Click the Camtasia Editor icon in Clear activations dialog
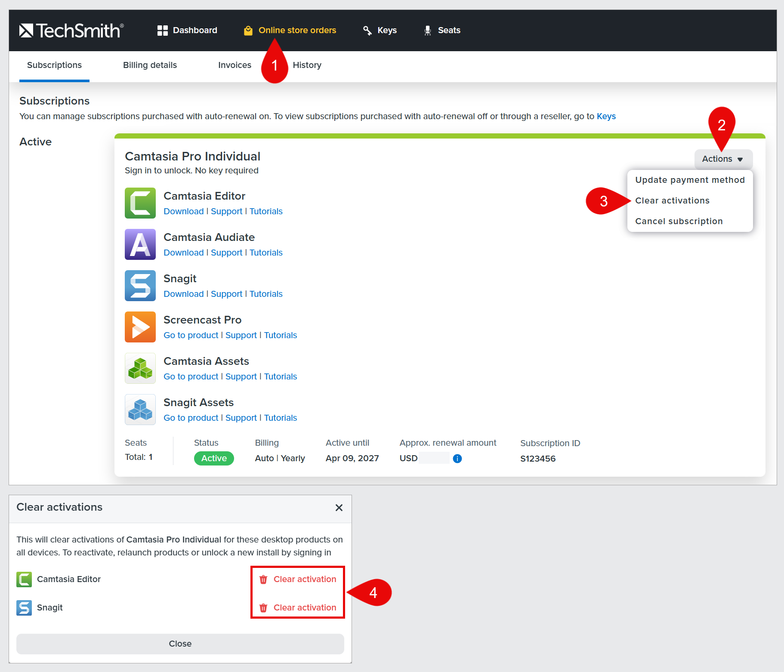The height and width of the screenshot is (672, 784). click(24, 580)
